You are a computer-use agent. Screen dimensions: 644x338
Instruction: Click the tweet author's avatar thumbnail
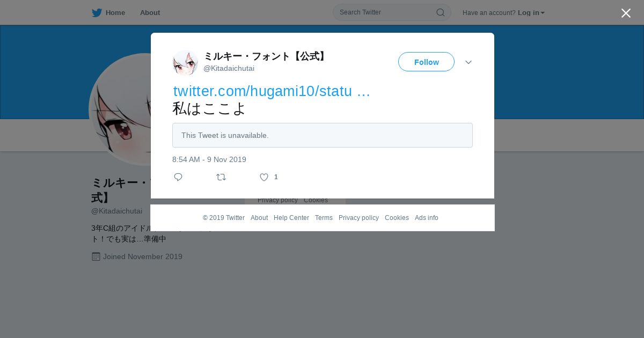click(x=185, y=63)
